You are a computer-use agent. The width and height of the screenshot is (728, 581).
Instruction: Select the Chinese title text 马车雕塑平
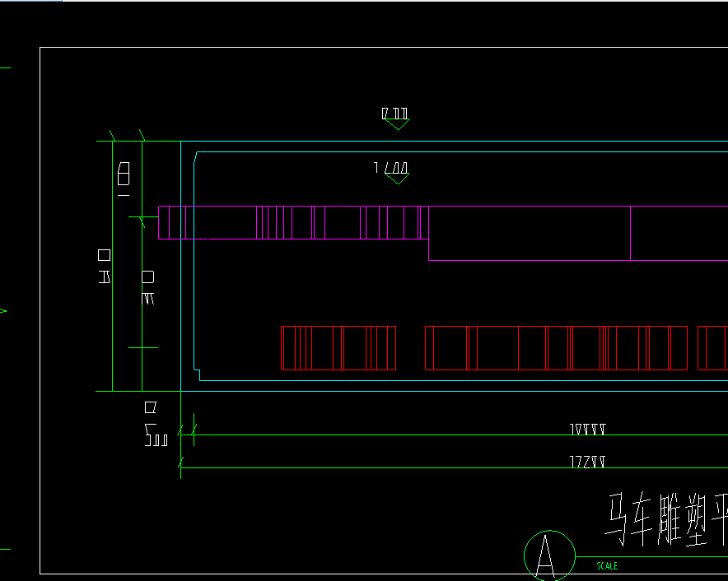[666, 519]
